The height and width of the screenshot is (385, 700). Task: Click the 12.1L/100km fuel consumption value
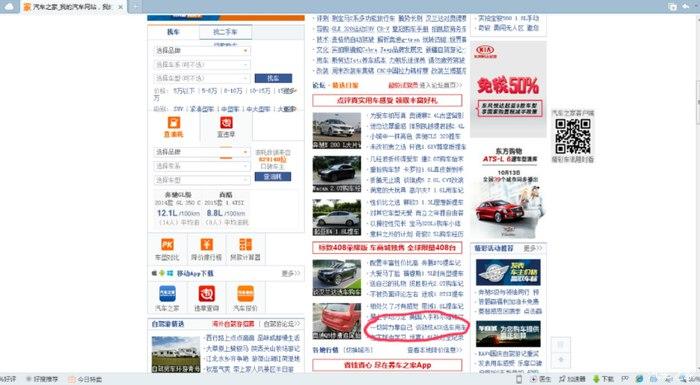point(178,213)
